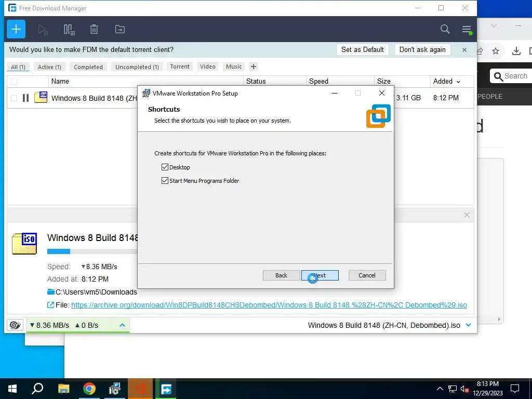The image size is (532, 399).
Task: Expand the Added column sort arrow
Action: pyautogui.click(x=458, y=82)
